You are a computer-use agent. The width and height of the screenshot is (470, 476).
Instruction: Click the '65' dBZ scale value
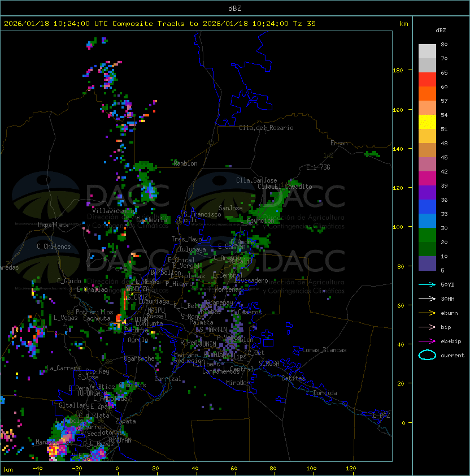tap(444, 72)
